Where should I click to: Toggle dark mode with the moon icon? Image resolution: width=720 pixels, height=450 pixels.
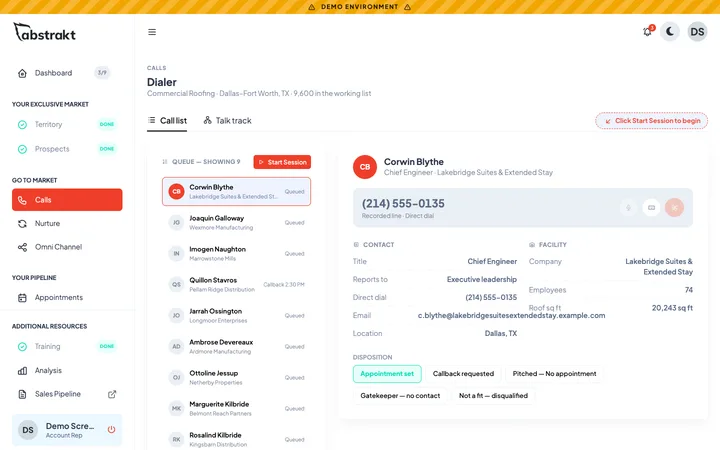670,32
